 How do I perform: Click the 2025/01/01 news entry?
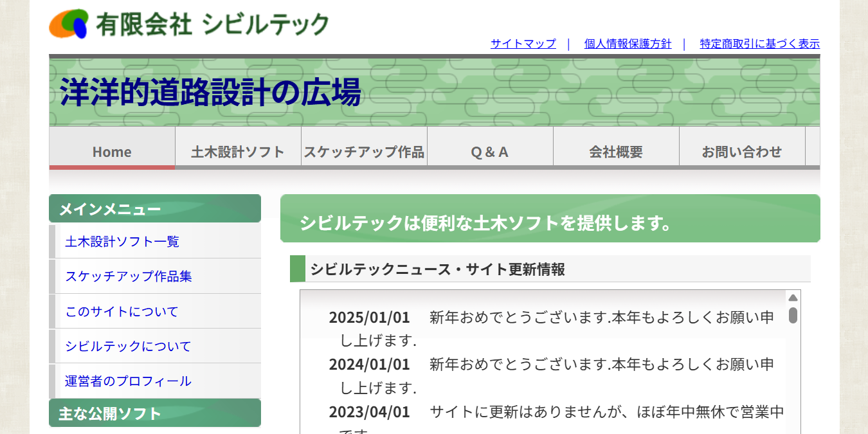tap(369, 318)
